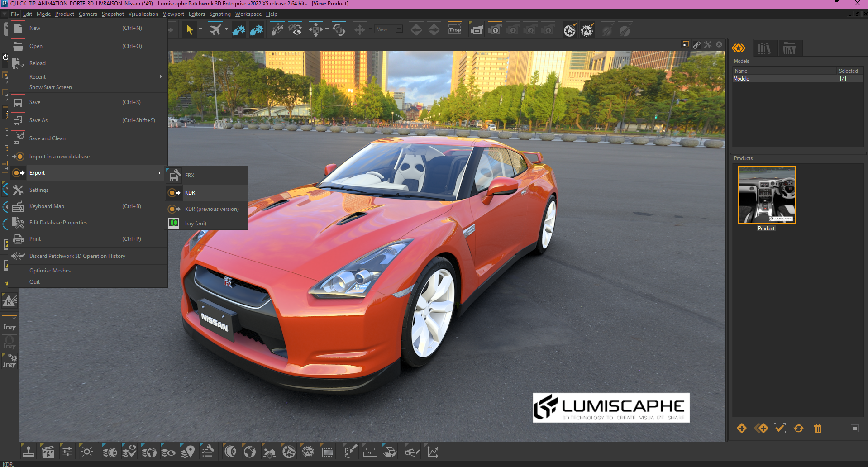The width and height of the screenshot is (868, 467).
Task: Open the Workspace menu
Action: 248,14
